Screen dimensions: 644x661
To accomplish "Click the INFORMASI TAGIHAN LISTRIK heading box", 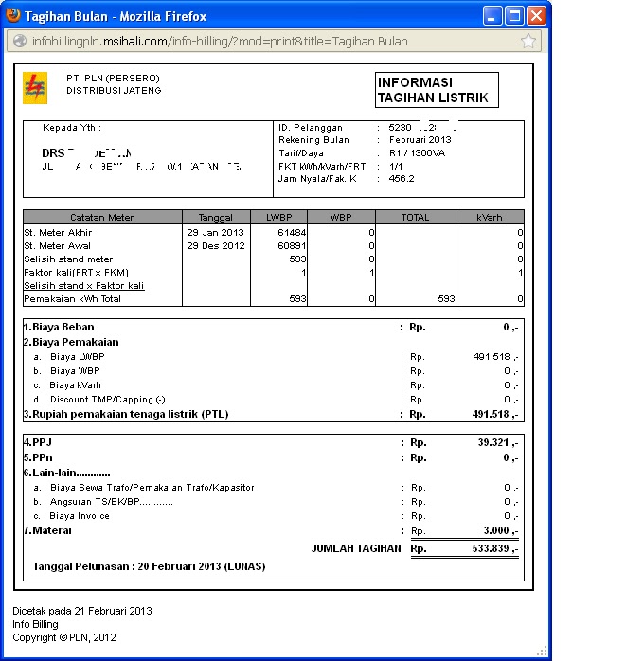I will point(437,90).
